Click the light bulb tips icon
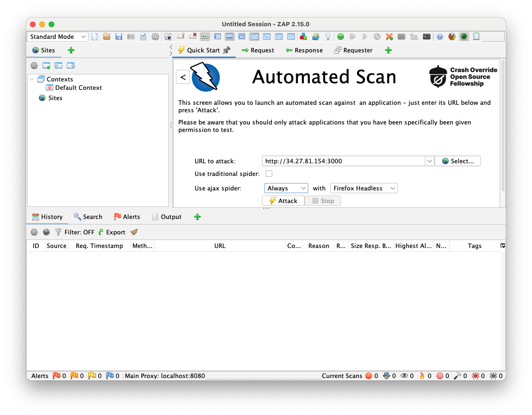Viewport: 532px width, 415px height. (328, 36)
